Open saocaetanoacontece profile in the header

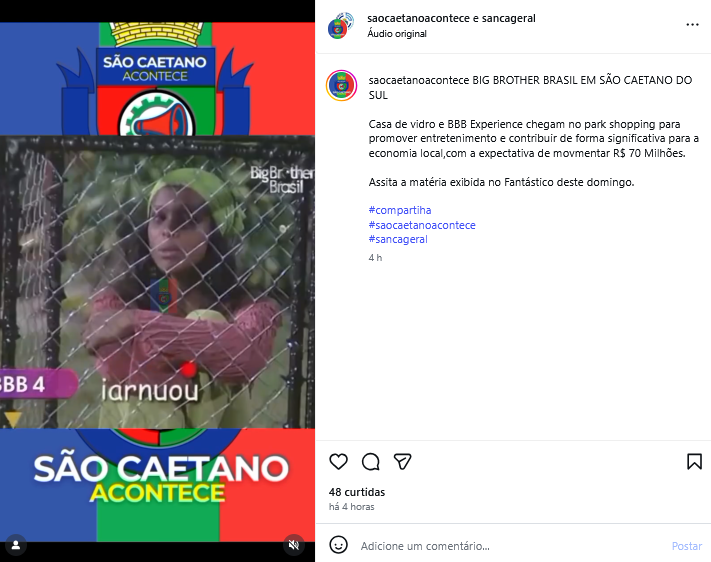pyautogui.click(x=418, y=18)
